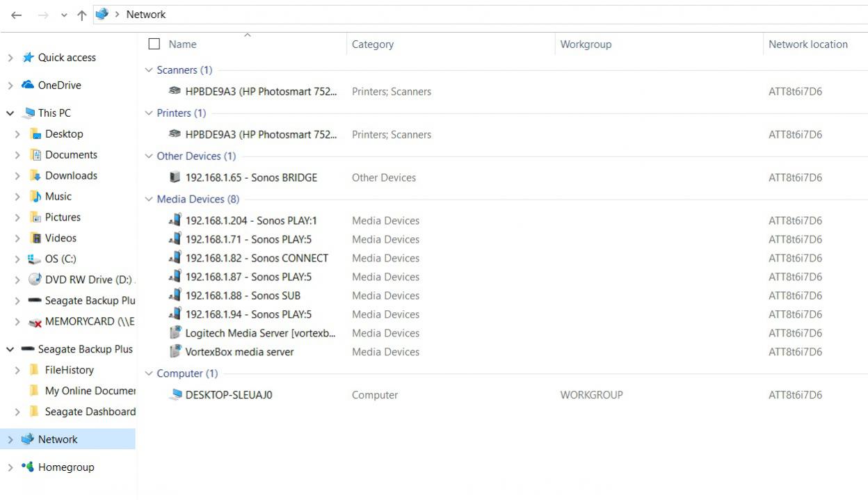Collapse the Media Devices (8) group
The width and height of the screenshot is (868, 500).
[149, 199]
